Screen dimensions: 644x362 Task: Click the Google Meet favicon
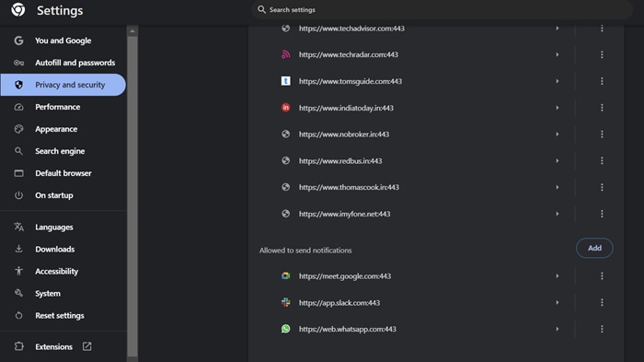click(285, 275)
